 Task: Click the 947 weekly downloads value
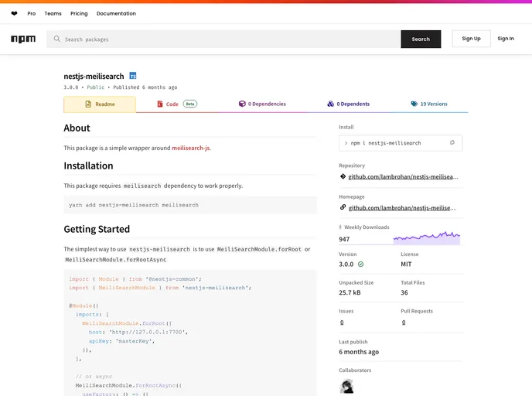344,239
